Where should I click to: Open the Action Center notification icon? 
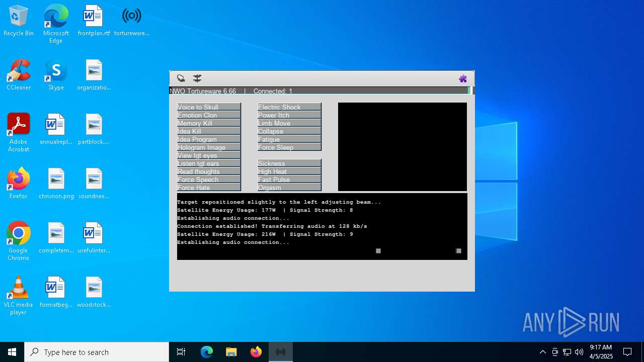click(627, 352)
